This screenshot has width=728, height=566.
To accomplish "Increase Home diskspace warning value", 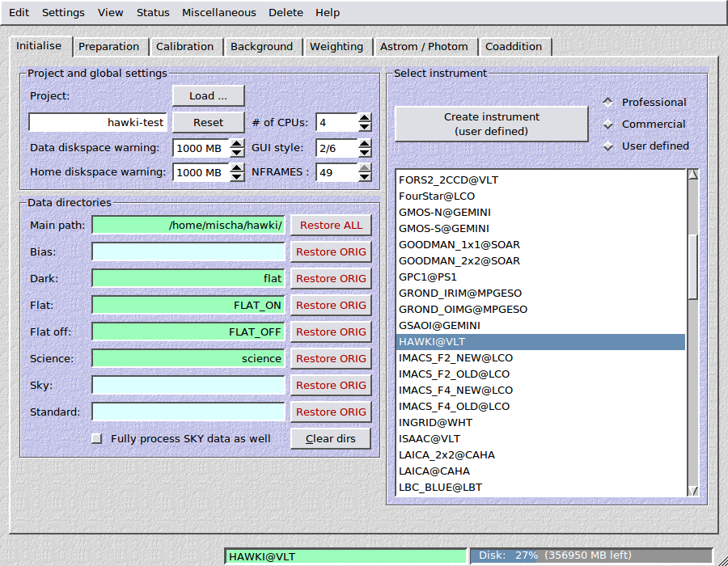I will point(237,168).
